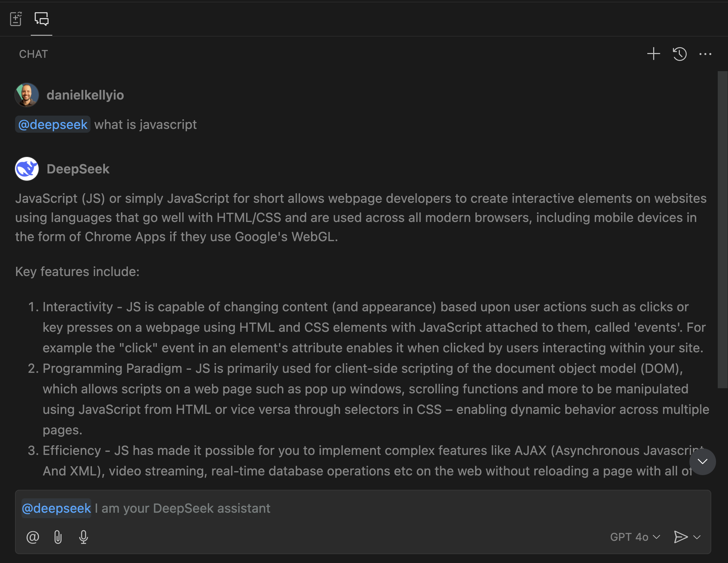Click the @deepseek tag in input box
Screen dimensions: 728x563
tap(56, 508)
